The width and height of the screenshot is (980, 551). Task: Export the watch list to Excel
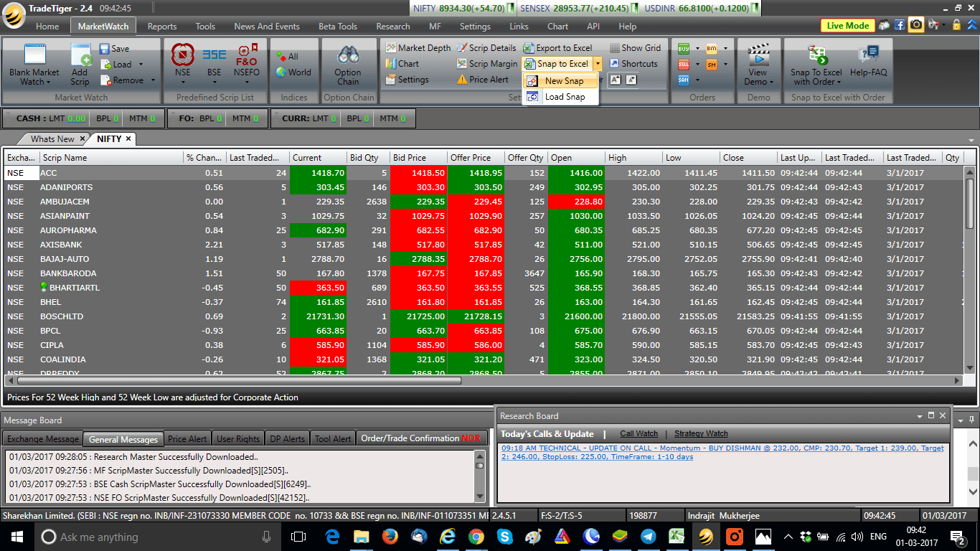[558, 48]
